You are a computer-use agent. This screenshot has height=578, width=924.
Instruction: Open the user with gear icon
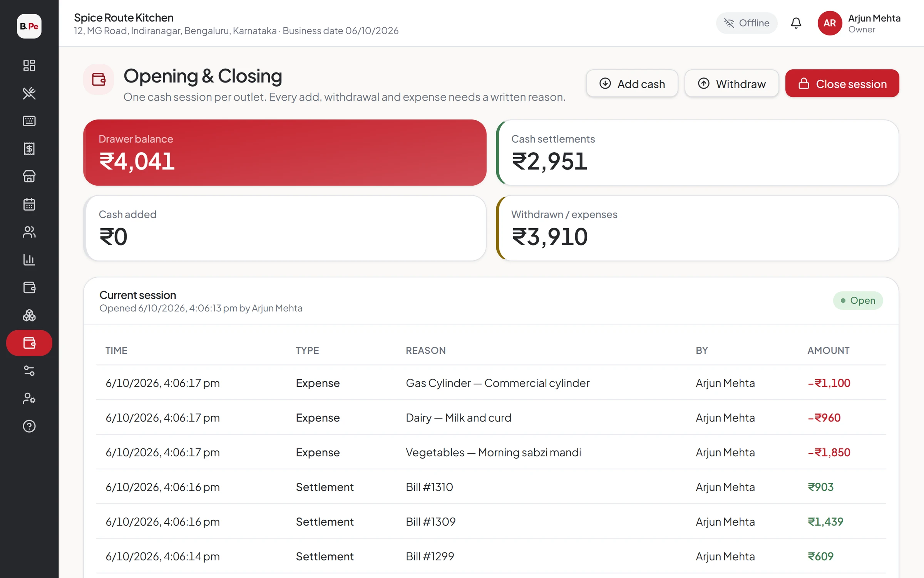click(29, 398)
